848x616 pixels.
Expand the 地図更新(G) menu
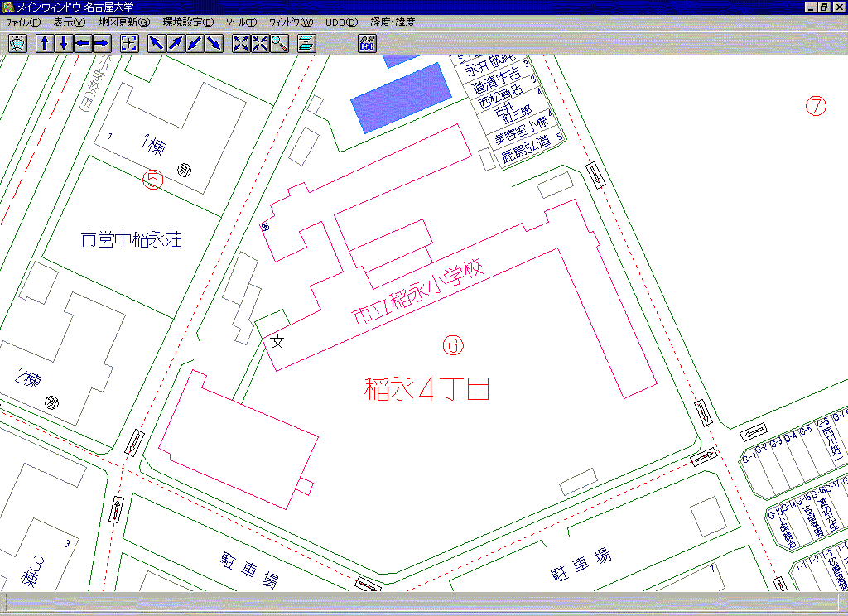click(x=124, y=22)
